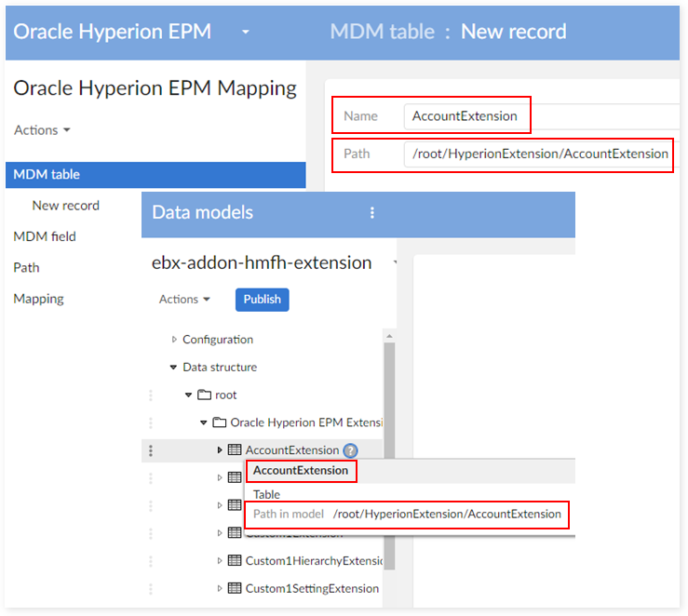Click Custom1SettingExtension table icon
This screenshot has width=688, height=616.
[235, 588]
